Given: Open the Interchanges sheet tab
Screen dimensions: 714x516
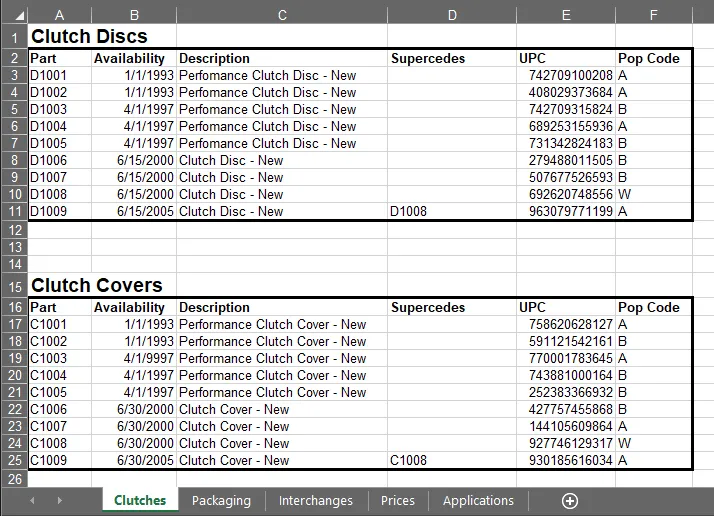Looking at the screenshot, I should [315, 501].
